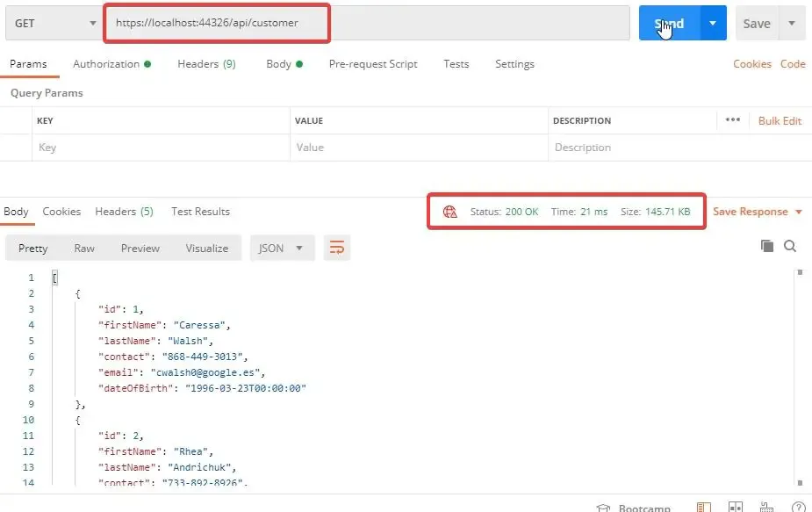Open the Test Results tab
Viewport: 812px width, 512px height.
pos(200,212)
